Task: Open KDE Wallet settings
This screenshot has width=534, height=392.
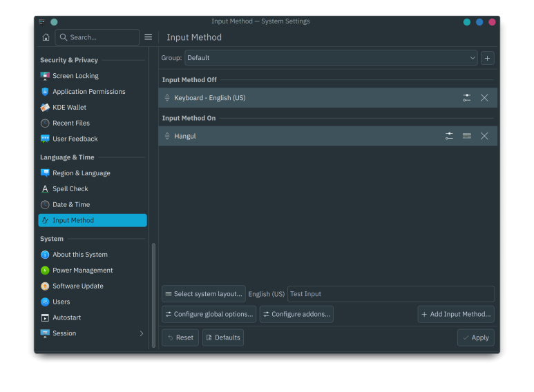Action: pos(93,108)
